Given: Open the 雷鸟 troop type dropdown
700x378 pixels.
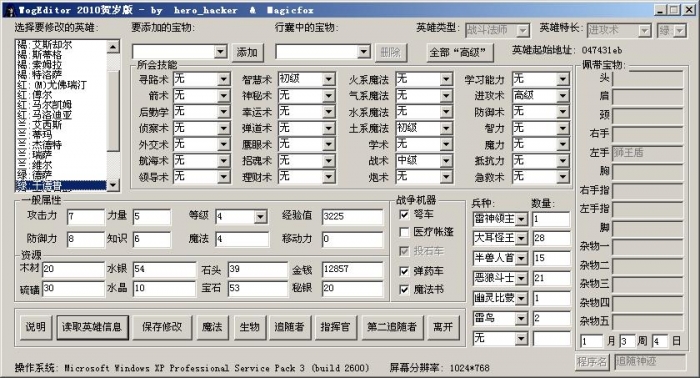Looking at the screenshot, I should pyautogui.click(x=521, y=319).
